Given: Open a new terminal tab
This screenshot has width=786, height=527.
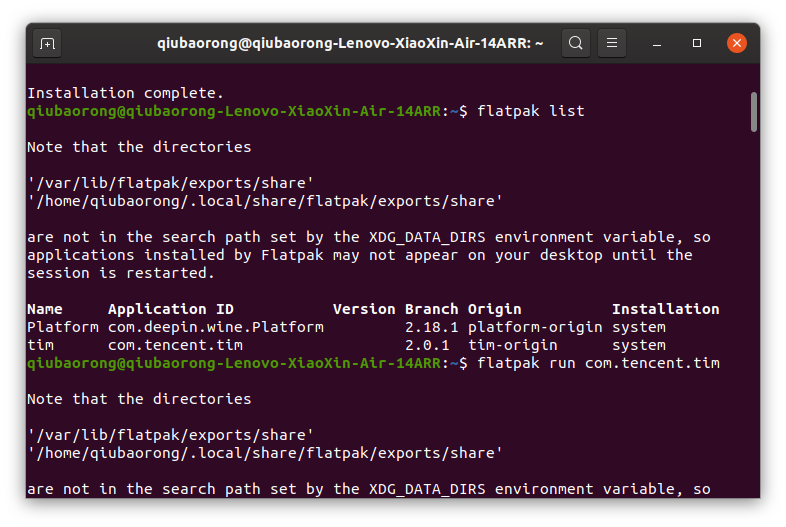Looking at the screenshot, I should 47,44.
